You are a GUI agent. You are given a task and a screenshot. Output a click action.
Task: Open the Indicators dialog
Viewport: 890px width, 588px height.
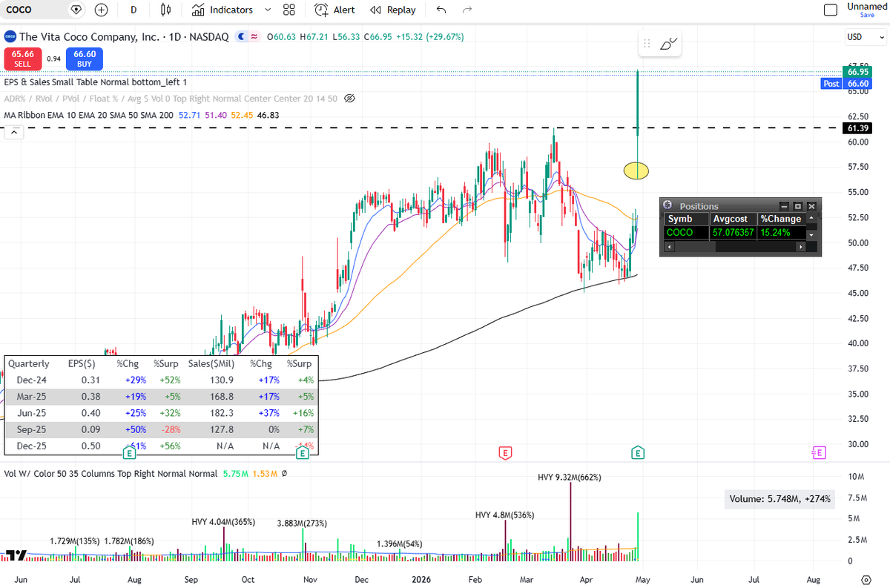click(x=222, y=10)
